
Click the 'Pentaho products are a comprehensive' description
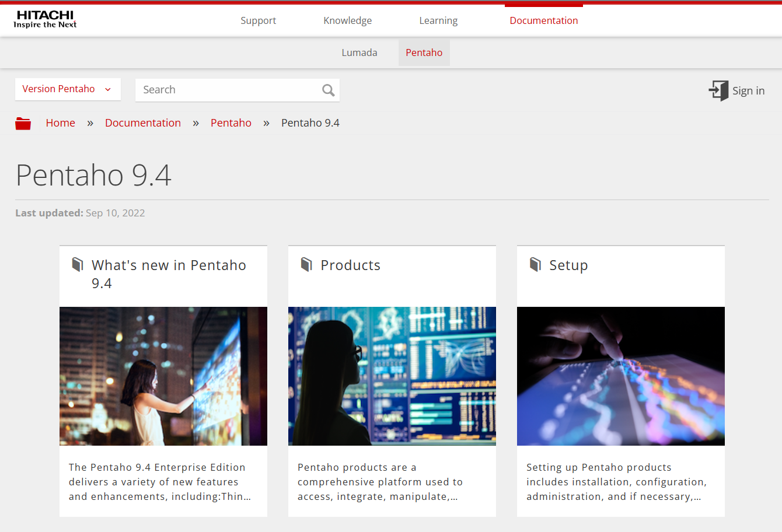pos(380,482)
